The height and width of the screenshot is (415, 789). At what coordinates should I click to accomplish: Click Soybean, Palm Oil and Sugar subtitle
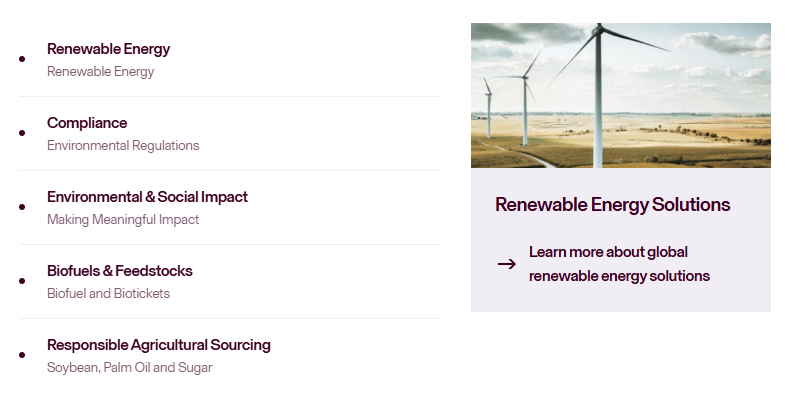129,367
